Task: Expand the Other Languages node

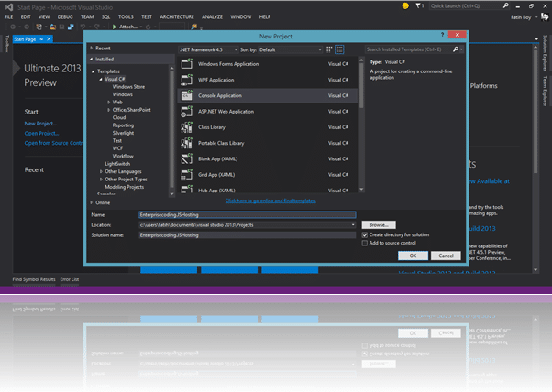Action: [101, 171]
